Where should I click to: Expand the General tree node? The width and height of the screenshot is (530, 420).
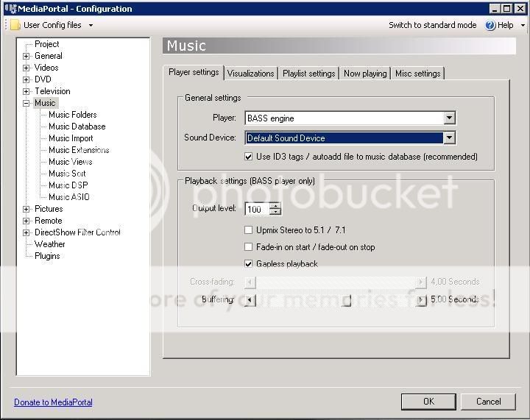point(26,56)
